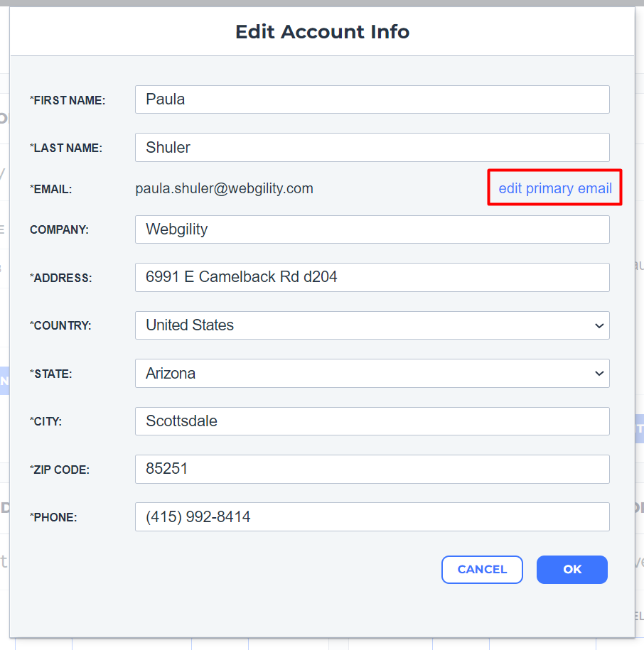Click the *FIRST NAME: label

point(68,100)
